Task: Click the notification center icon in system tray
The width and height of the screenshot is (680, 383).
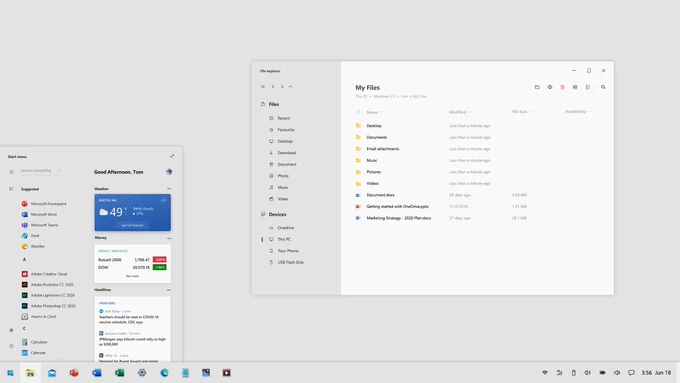Action: 631,373
